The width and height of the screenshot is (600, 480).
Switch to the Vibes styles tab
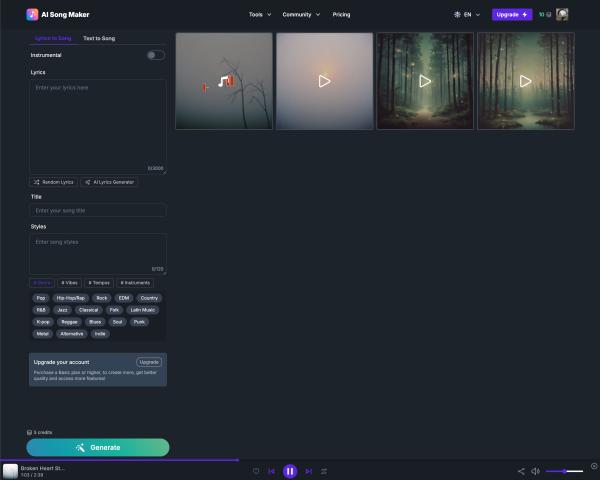(70, 283)
